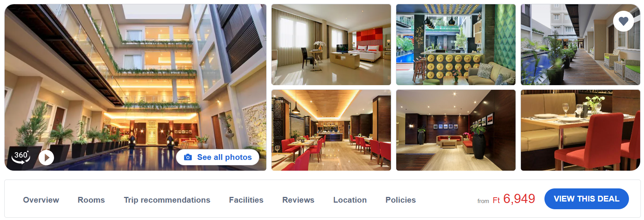Click the heart favorite icon
Screen dimensions: 644x220
(x=623, y=21)
